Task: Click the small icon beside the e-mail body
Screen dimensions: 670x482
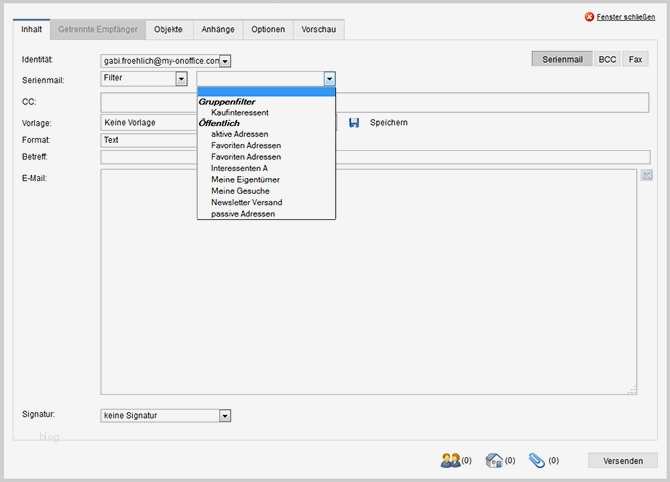Action: pyautogui.click(x=646, y=175)
